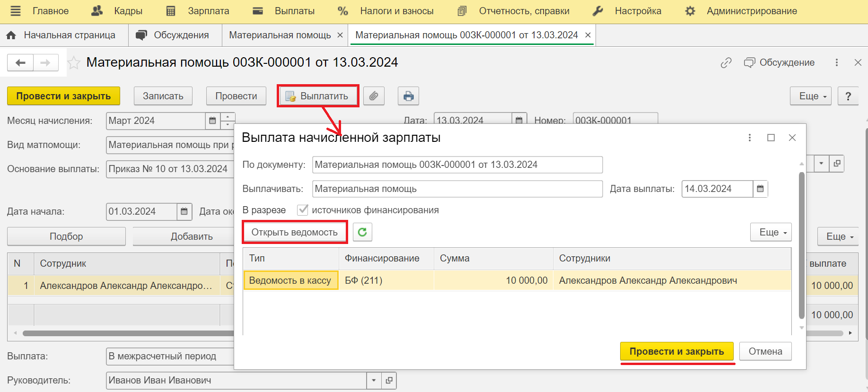Click Открыть ведомость in the dialog
The height and width of the screenshot is (392, 868).
coord(295,232)
